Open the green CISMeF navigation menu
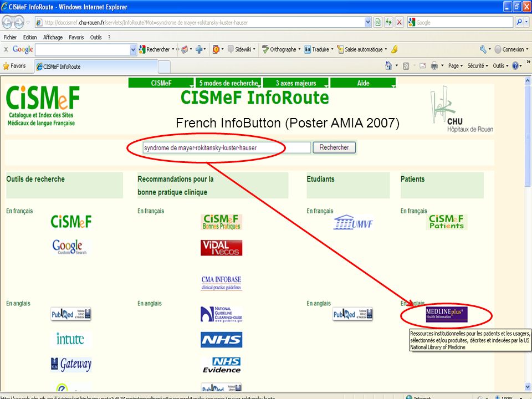 tap(161, 83)
